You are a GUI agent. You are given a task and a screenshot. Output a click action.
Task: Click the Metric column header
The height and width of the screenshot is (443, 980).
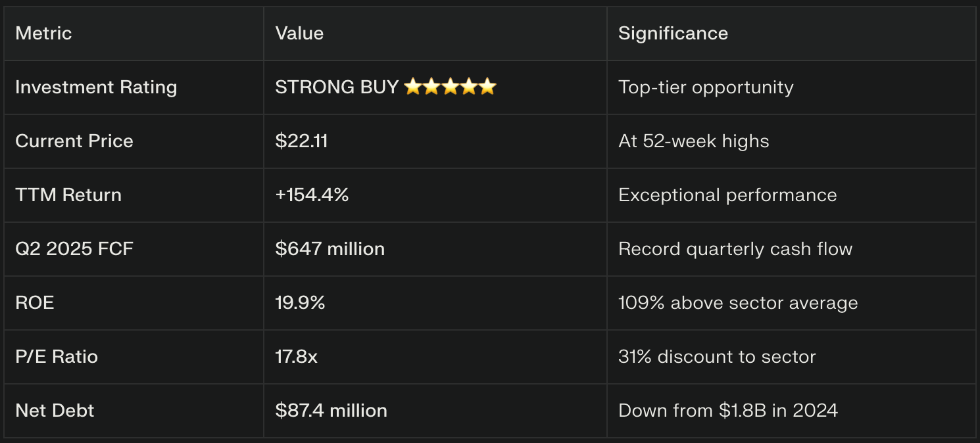click(43, 34)
